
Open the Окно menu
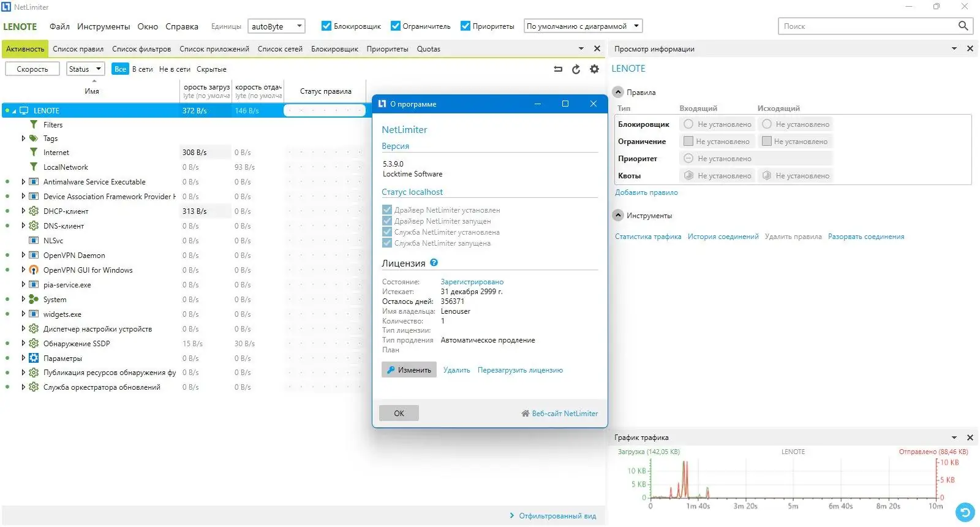coord(148,26)
